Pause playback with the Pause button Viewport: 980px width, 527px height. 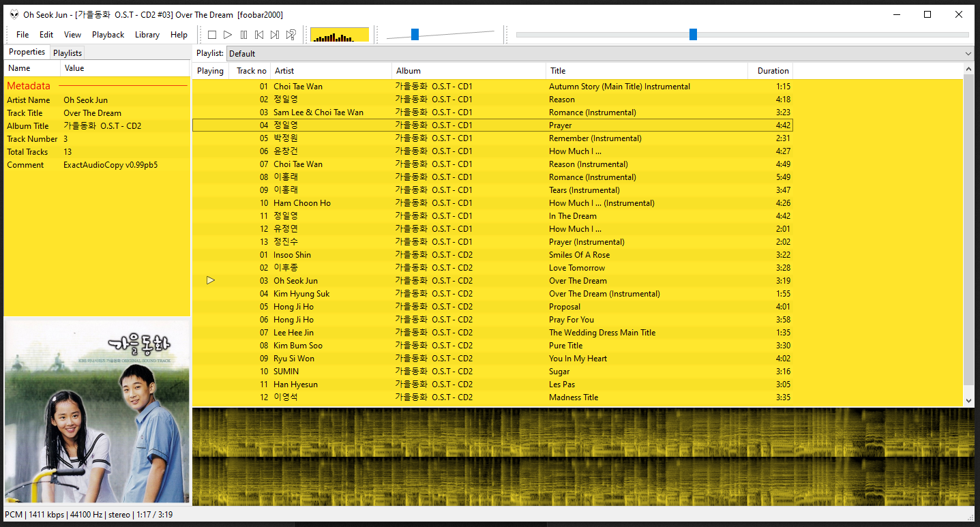[x=243, y=35]
